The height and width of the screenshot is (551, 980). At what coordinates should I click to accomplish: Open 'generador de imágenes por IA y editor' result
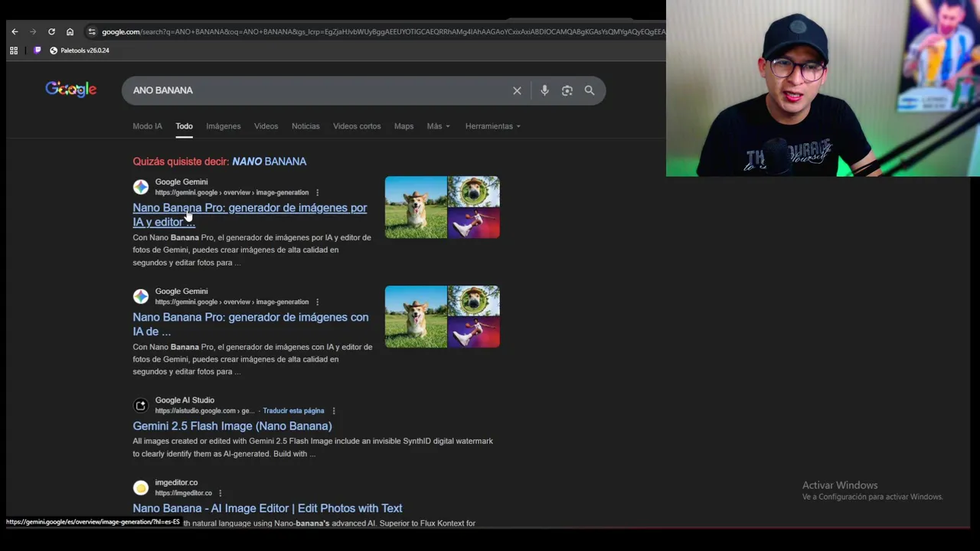(250, 215)
